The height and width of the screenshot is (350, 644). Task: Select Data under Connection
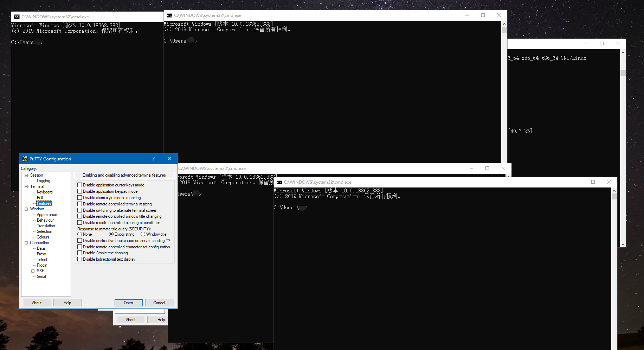[41, 248]
